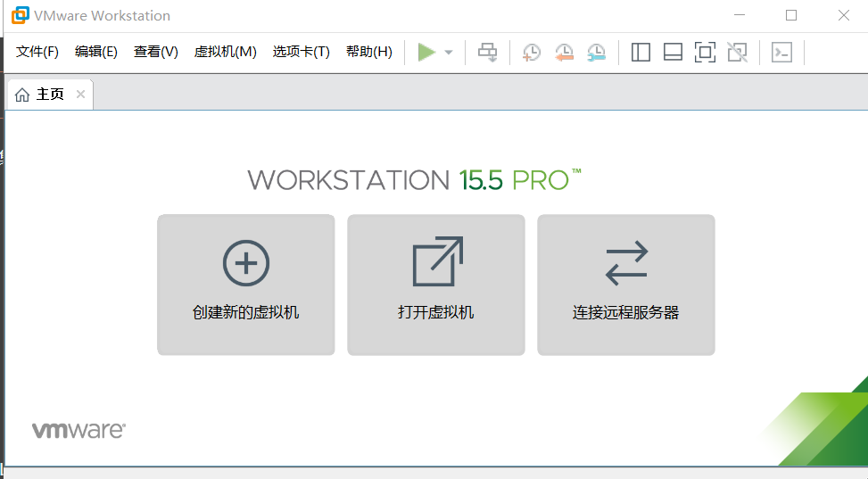Maximize the VMware Workstation window
868x479 pixels.
tap(791, 15)
